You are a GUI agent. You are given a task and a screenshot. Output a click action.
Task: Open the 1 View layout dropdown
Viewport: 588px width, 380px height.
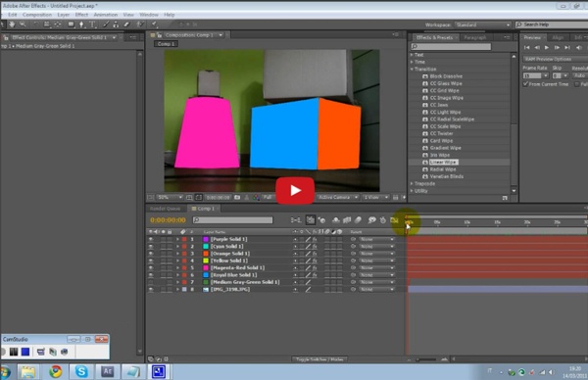(376, 197)
